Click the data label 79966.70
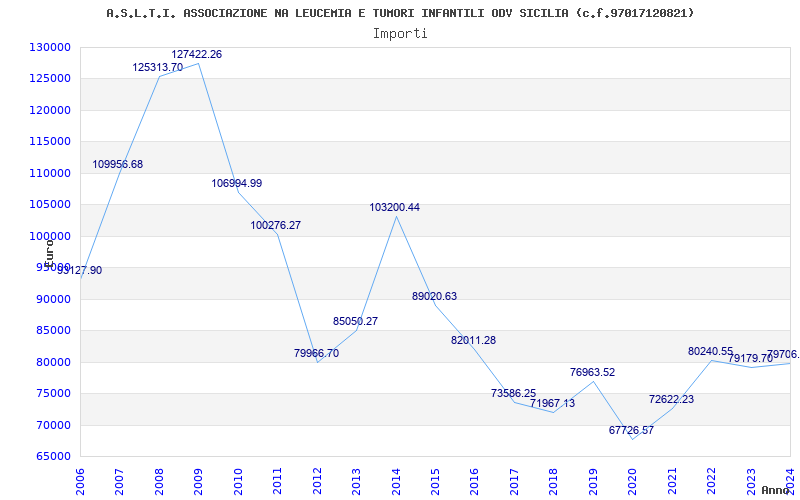Image resolution: width=800 pixels, height=500 pixels. (x=316, y=353)
